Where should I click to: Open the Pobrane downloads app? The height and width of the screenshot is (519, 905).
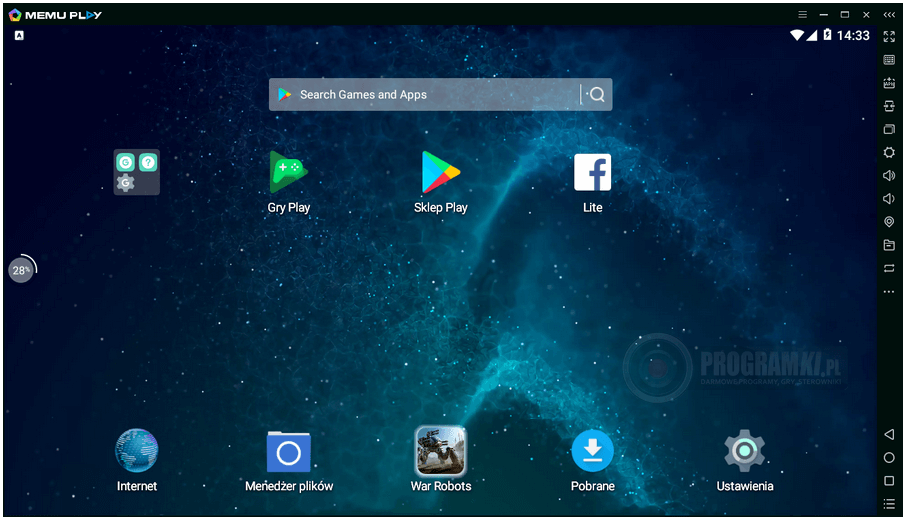[592, 451]
